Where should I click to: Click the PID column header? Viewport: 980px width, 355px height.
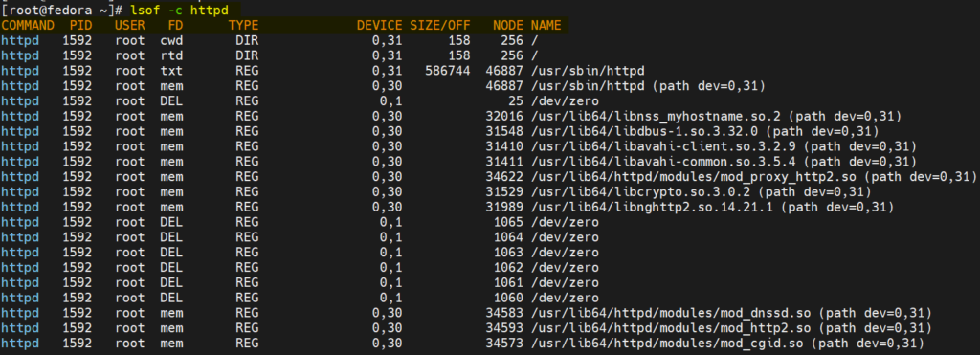[x=80, y=26]
